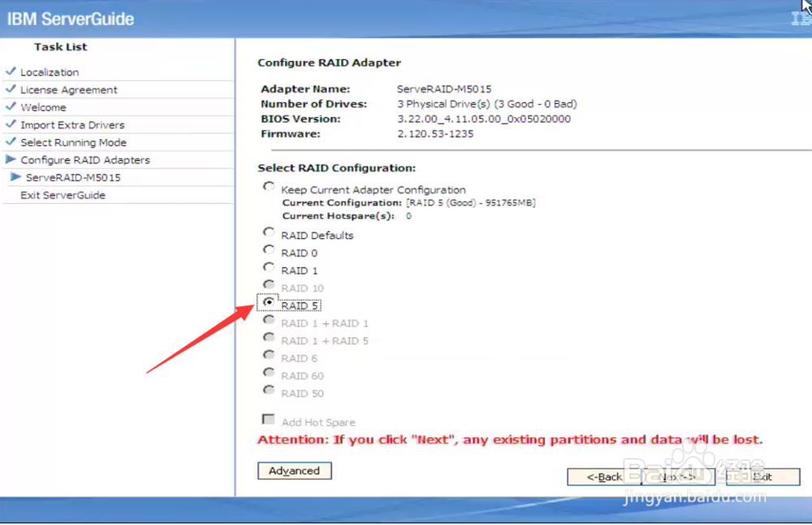Click the arrow icon beside Configure RAID Adapters
This screenshot has height=525, width=812.
11,160
